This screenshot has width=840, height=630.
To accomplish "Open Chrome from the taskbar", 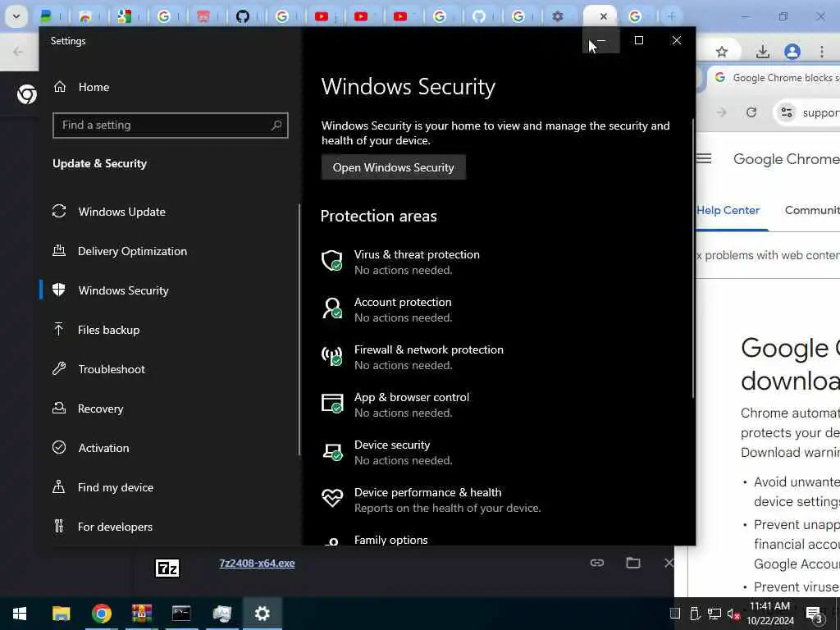I will [x=101, y=614].
